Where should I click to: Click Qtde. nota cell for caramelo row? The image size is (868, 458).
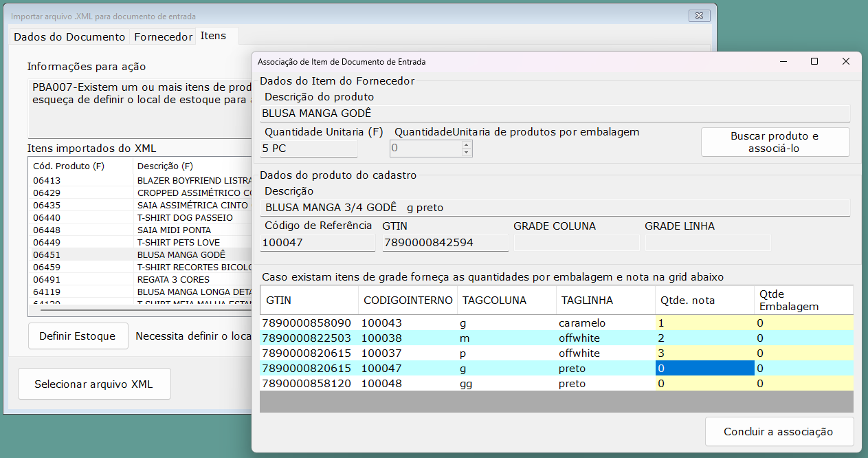(704, 323)
